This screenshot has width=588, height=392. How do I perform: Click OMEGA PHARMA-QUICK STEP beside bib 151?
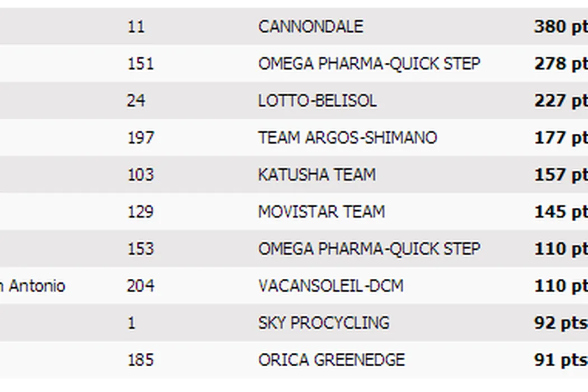point(369,64)
